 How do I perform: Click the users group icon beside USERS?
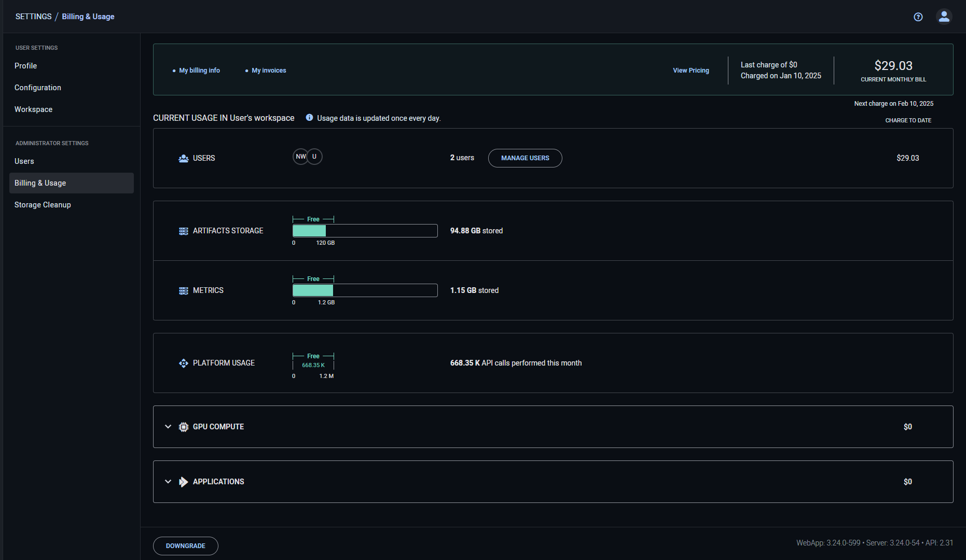pos(183,158)
